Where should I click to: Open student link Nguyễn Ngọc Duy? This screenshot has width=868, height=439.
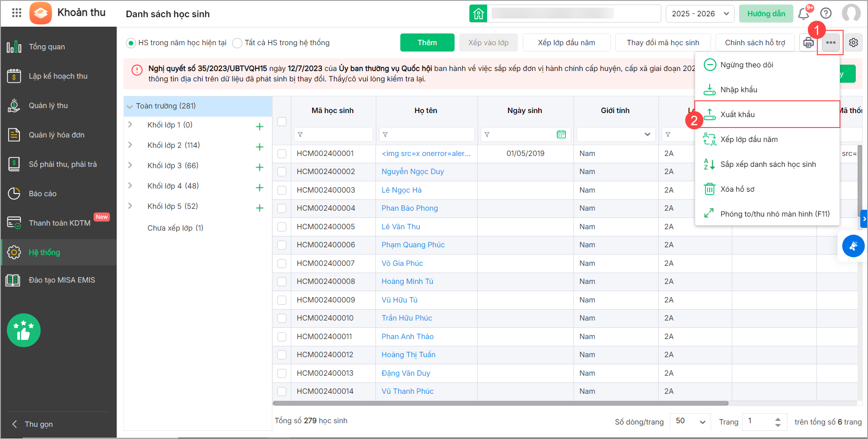point(413,172)
